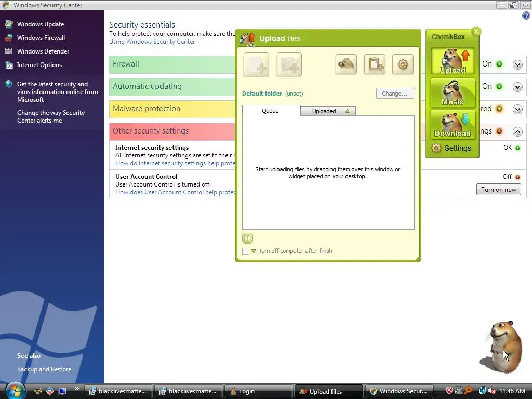Open Windows Defender in sidebar
Screen dimensions: 532x399
pos(43,51)
